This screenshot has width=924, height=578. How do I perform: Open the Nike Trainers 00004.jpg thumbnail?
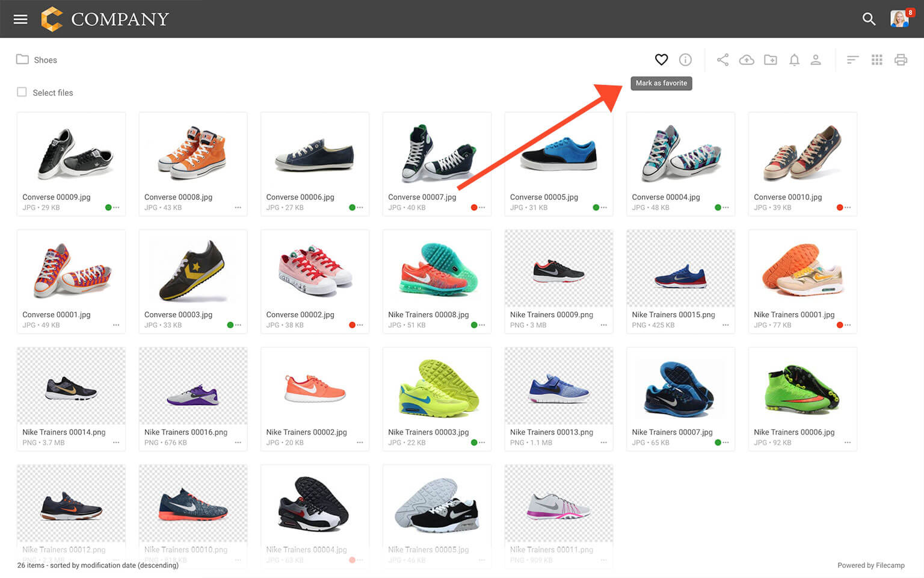[x=315, y=503]
